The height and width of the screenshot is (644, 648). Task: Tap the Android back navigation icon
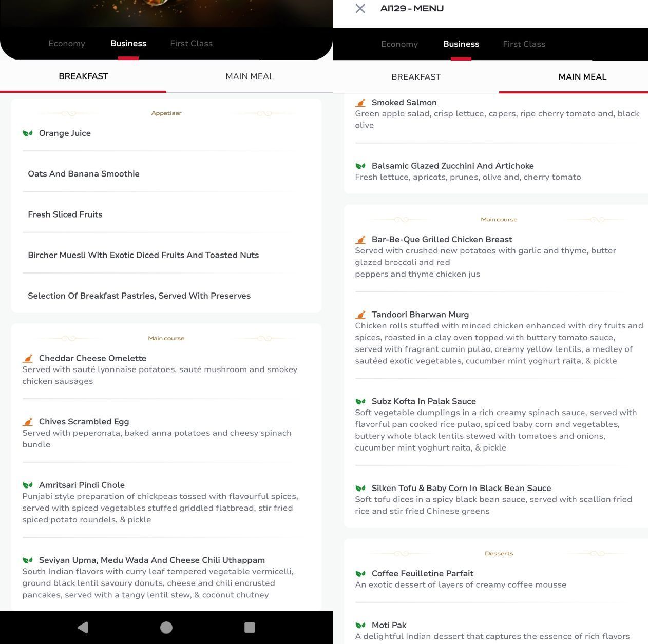pos(83,627)
